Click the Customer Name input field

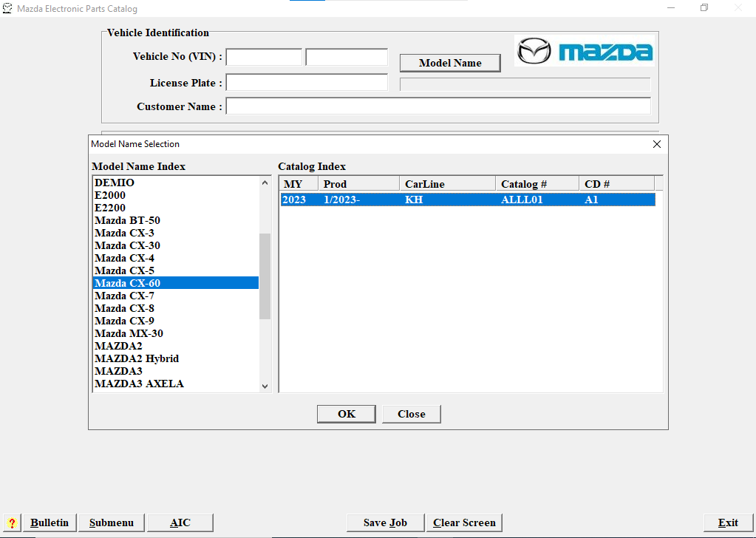(438, 106)
